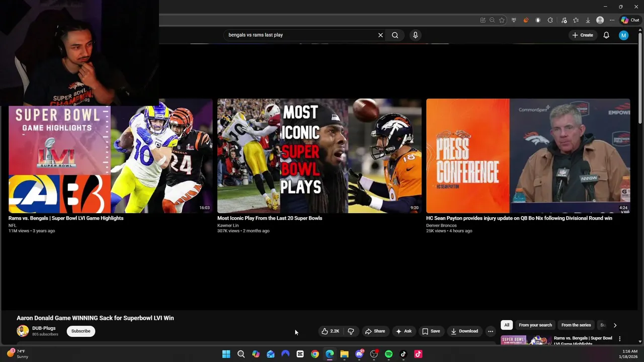Open Edge Downloads panel
Viewport: 644px width, 362px height.
point(588,20)
